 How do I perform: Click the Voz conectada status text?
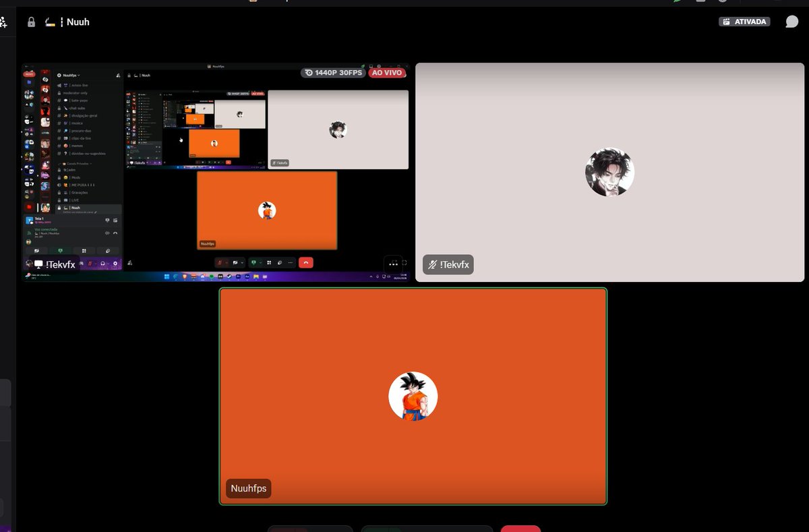coord(46,229)
